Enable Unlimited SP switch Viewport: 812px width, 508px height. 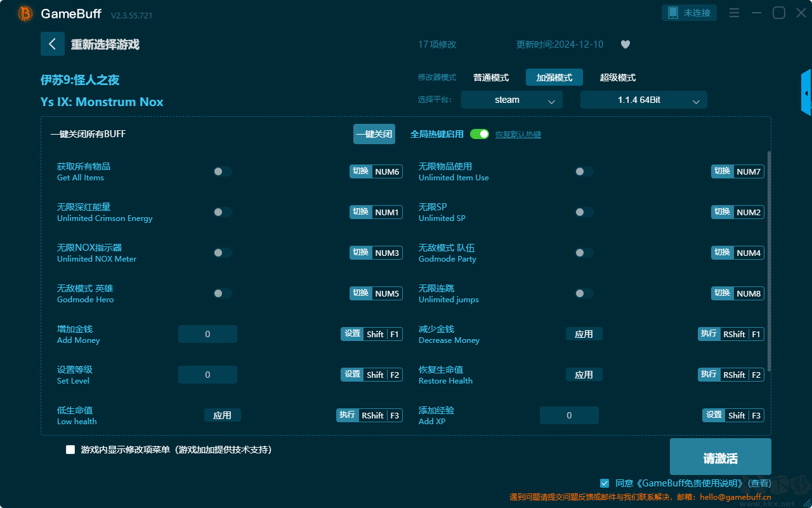584,212
